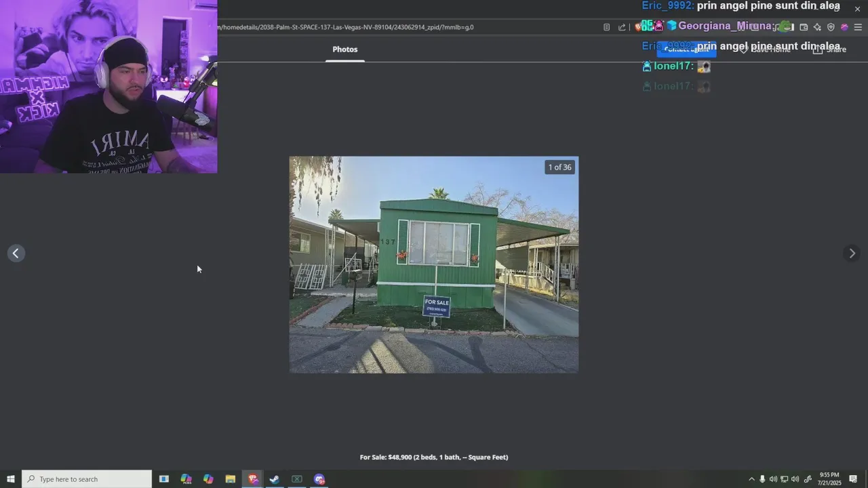Screen dimensions: 868x488
Task: Open Task View on the taskbar
Action: 163,479
